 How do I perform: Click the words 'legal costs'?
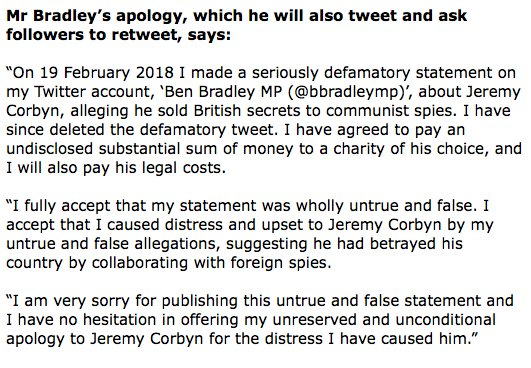pos(184,168)
